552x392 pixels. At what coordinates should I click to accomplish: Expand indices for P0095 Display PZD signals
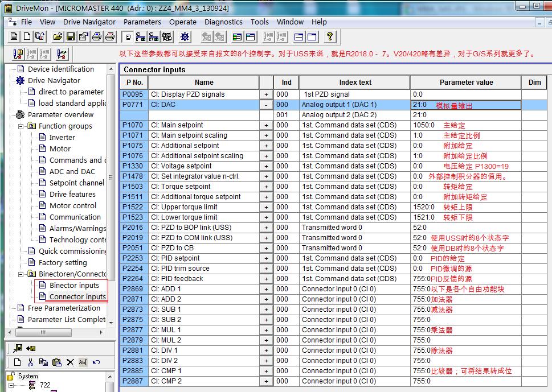(266, 94)
